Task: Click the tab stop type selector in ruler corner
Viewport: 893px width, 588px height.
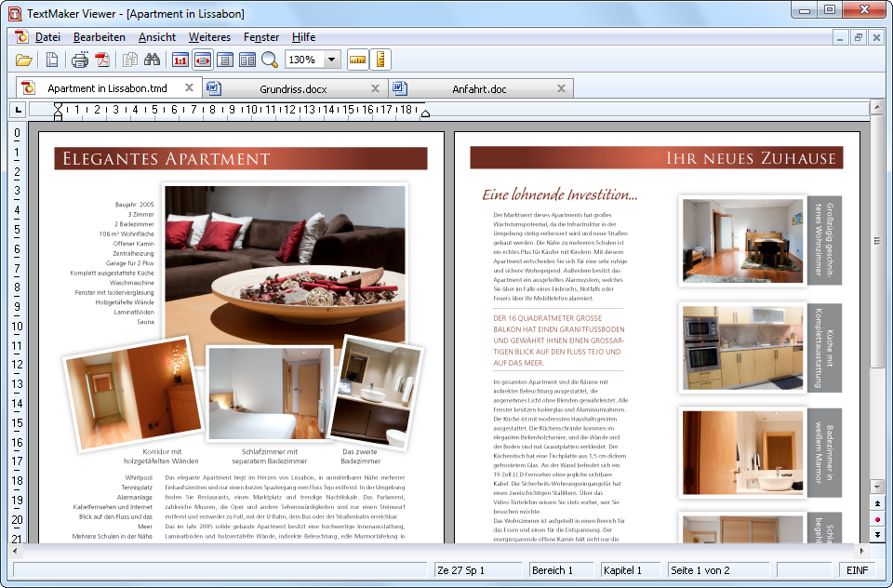Action: [x=19, y=110]
